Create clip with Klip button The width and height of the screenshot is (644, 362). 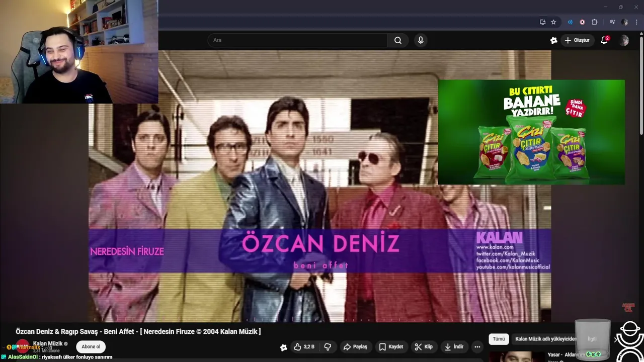(424, 346)
